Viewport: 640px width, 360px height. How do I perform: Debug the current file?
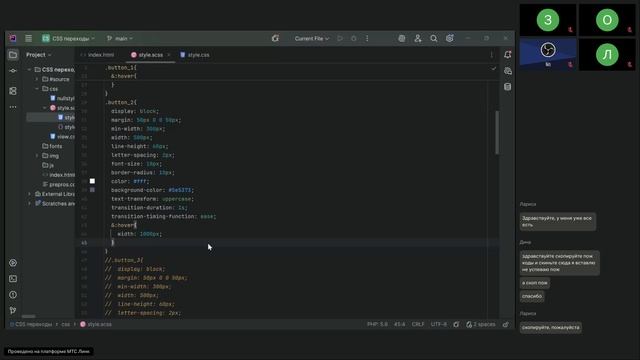tap(353, 38)
